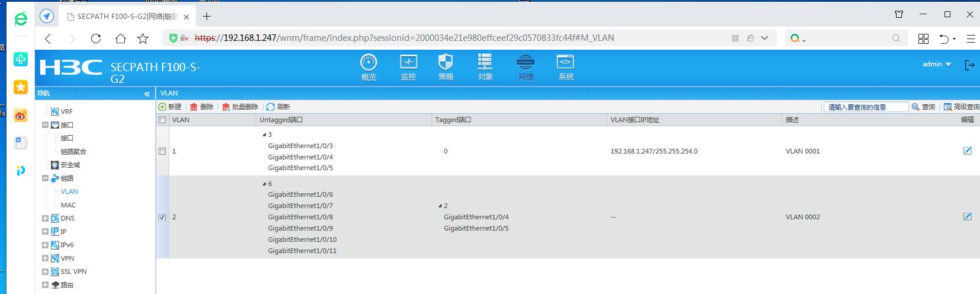Click the edit icon for VLAN 0002
The height and width of the screenshot is (294, 980).
coord(967,216)
